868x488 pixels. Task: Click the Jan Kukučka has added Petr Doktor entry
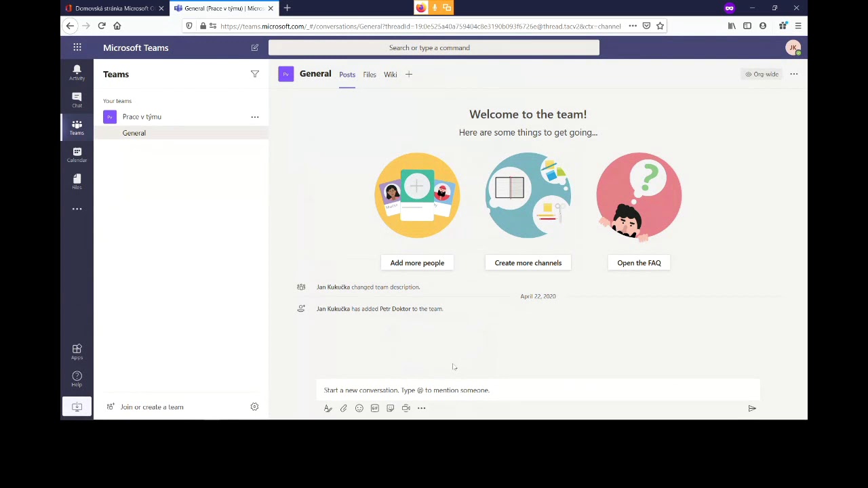click(380, 309)
